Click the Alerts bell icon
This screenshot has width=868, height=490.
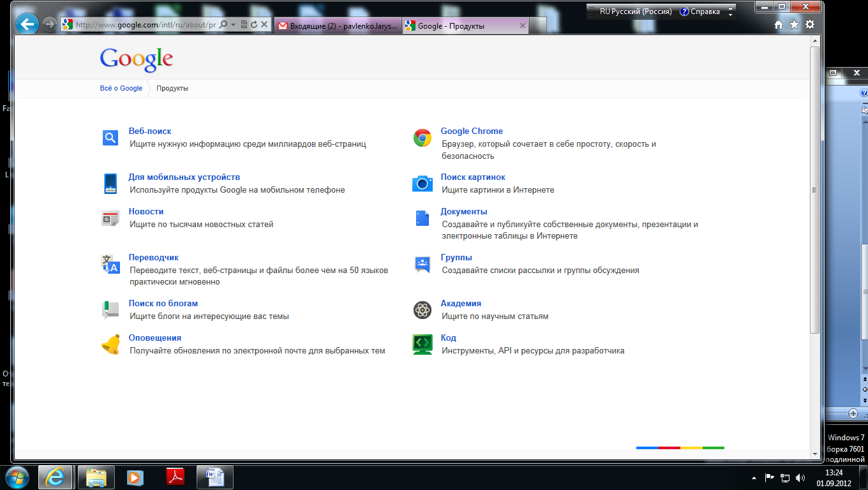click(x=110, y=345)
